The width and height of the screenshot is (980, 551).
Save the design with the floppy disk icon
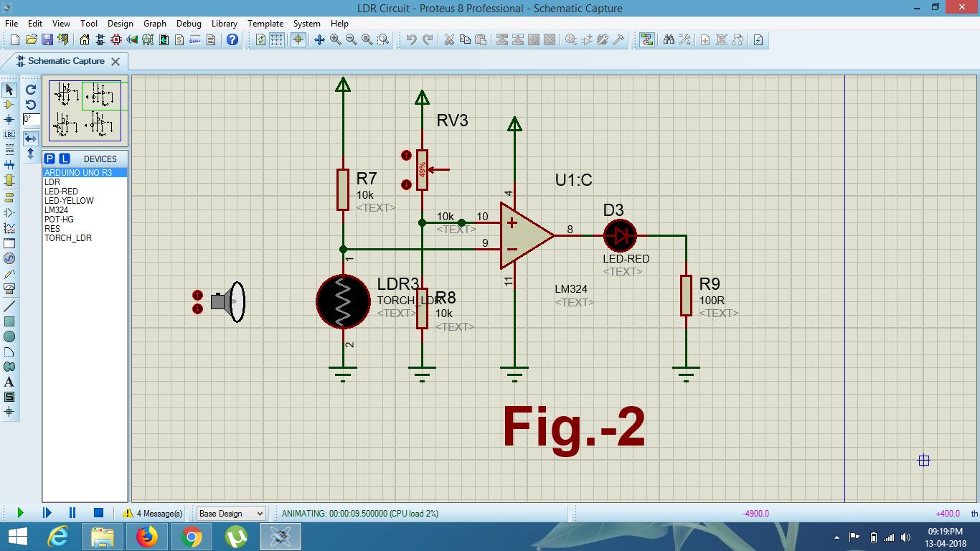click(x=47, y=40)
